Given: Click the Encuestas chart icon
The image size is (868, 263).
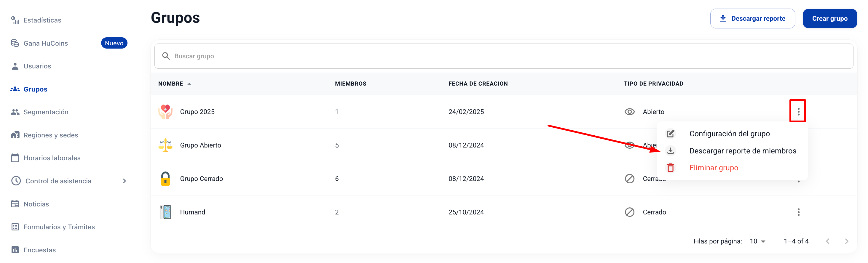Looking at the screenshot, I should (x=15, y=250).
